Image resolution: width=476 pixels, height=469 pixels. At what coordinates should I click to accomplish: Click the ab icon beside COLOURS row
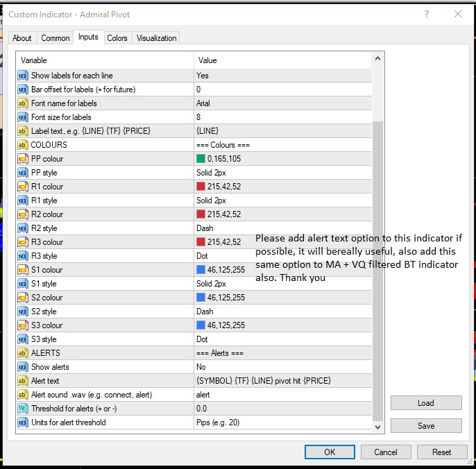23,145
